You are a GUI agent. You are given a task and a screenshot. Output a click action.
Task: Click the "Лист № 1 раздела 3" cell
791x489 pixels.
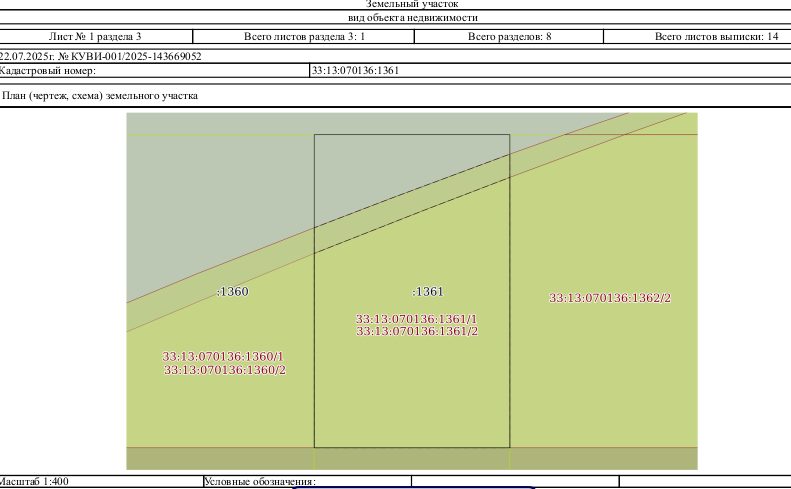tap(95, 36)
